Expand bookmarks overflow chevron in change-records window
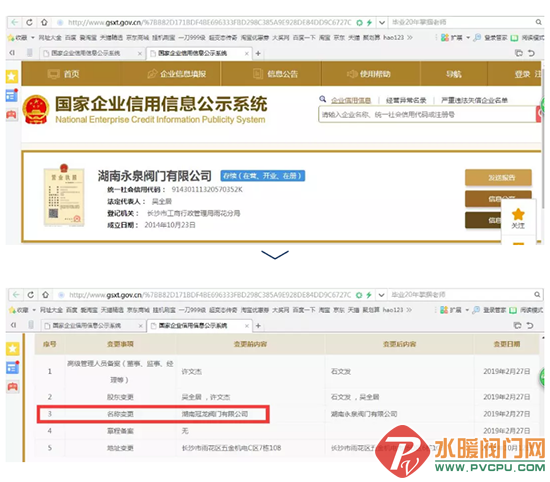This screenshot has width=550, height=482. coord(409,310)
